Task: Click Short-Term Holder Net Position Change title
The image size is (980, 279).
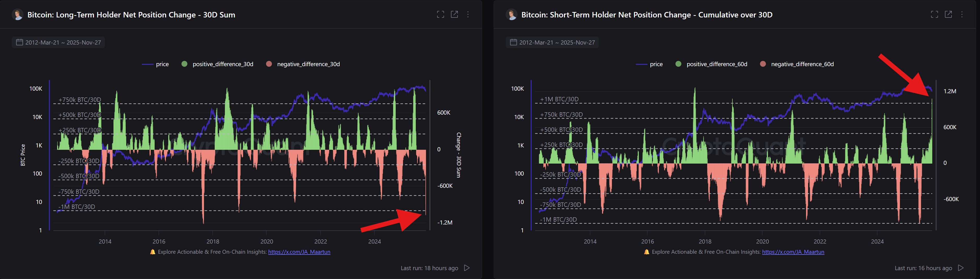Action: [x=646, y=15]
